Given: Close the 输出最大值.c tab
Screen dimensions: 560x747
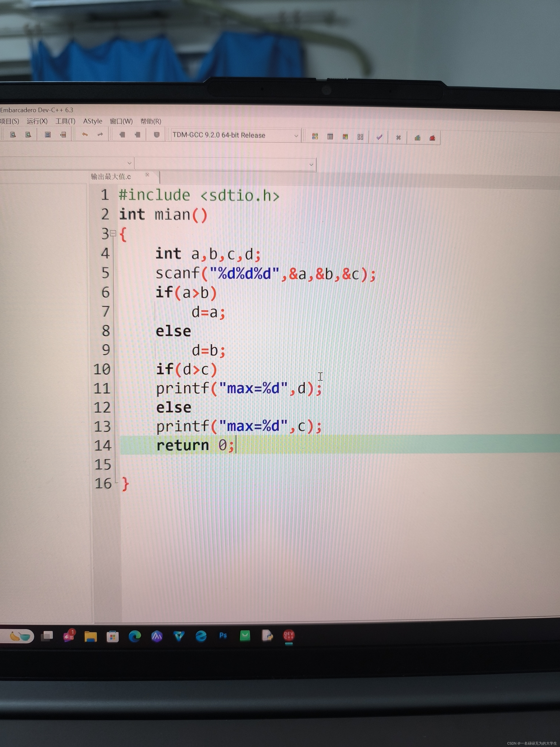Looking at the screenshot, I should coord(147,175).
